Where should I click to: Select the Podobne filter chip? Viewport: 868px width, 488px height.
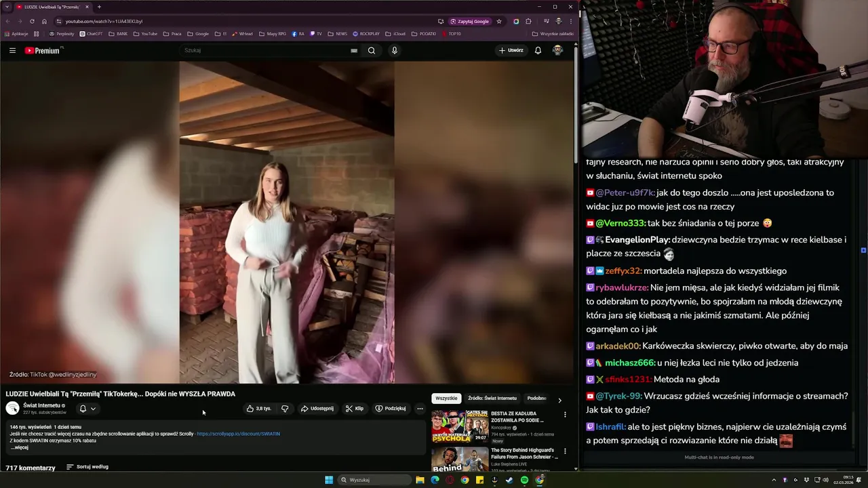click(x=537, y=399)
